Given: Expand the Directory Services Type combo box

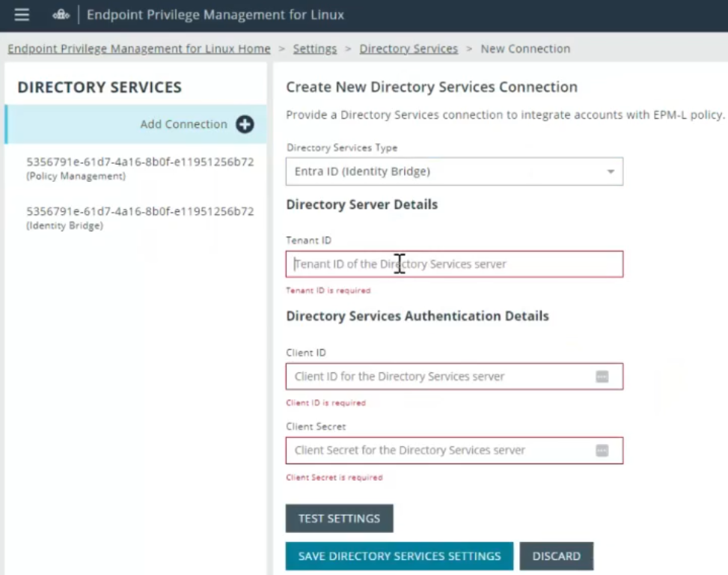Looking at the screenshot, I should pos(454,171).
